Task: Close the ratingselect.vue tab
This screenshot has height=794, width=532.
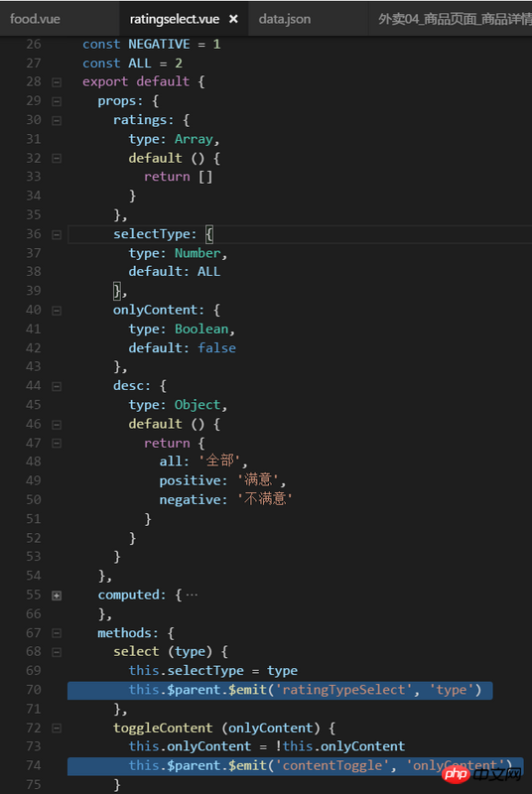Action: [x=233, y=19]
